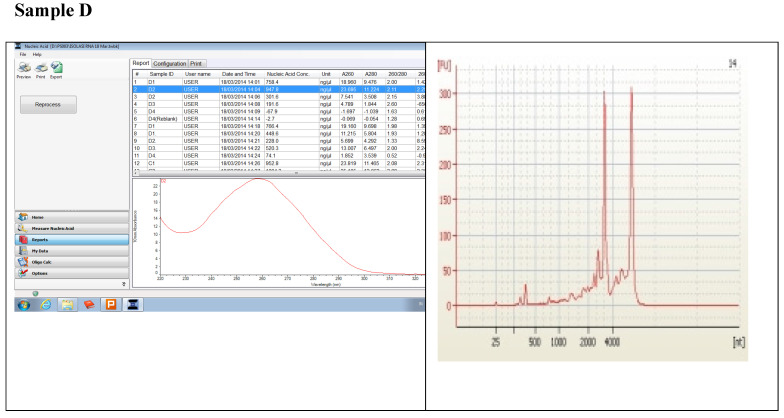Viewport: 784px width, 418px height.
Task: Select the Reports navigation item
Action: (x=72, y=240)
